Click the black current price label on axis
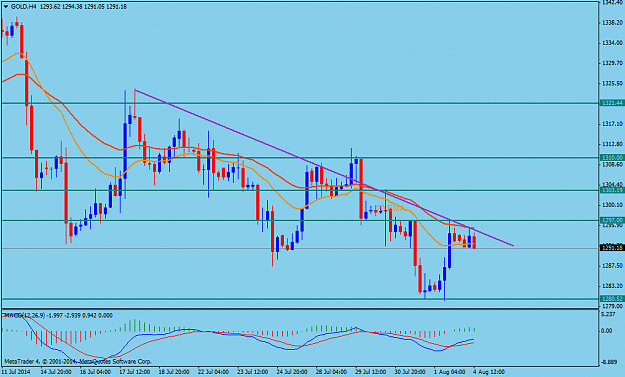This screenshot has height=377, width=625. coord(612,248)
